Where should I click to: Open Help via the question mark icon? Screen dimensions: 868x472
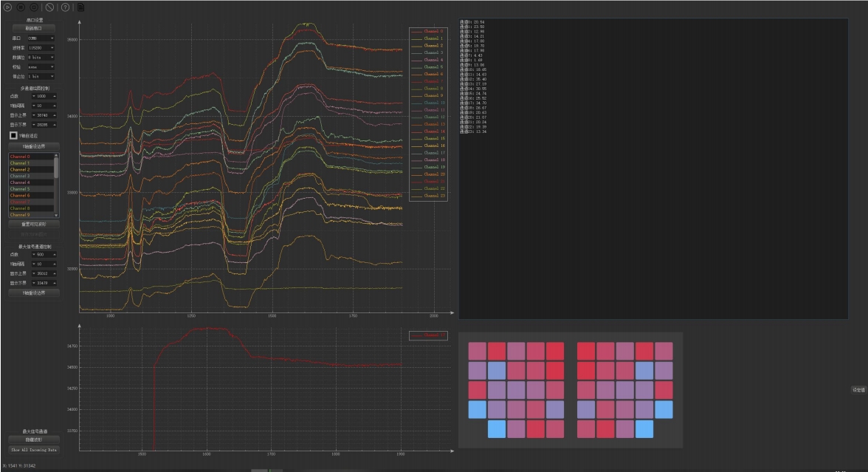[65, 7]
